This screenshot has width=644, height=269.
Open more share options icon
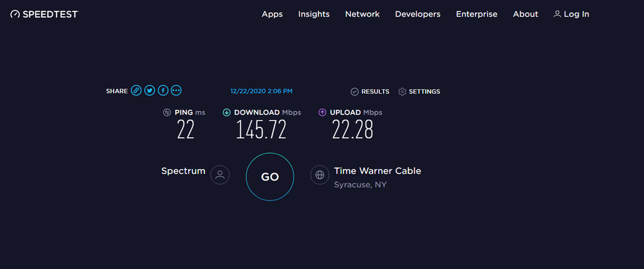click(177, 91)
